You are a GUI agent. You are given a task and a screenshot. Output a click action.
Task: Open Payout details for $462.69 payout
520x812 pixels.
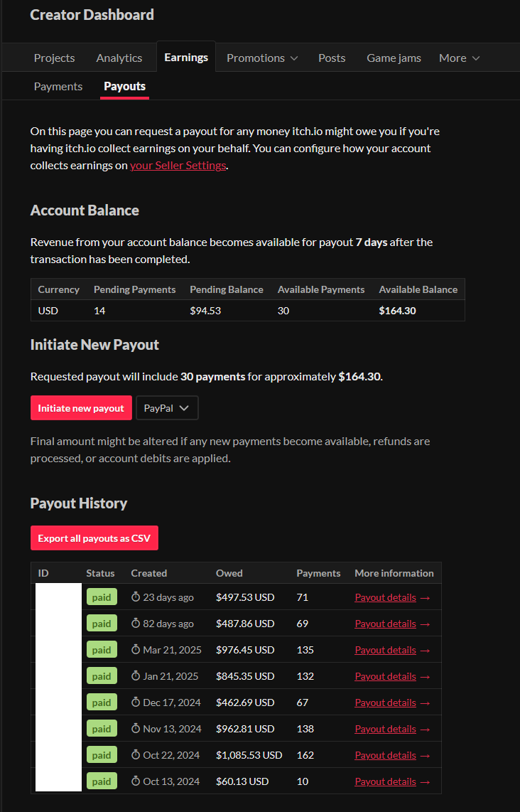pyautogui.click(x=392, y=703)
